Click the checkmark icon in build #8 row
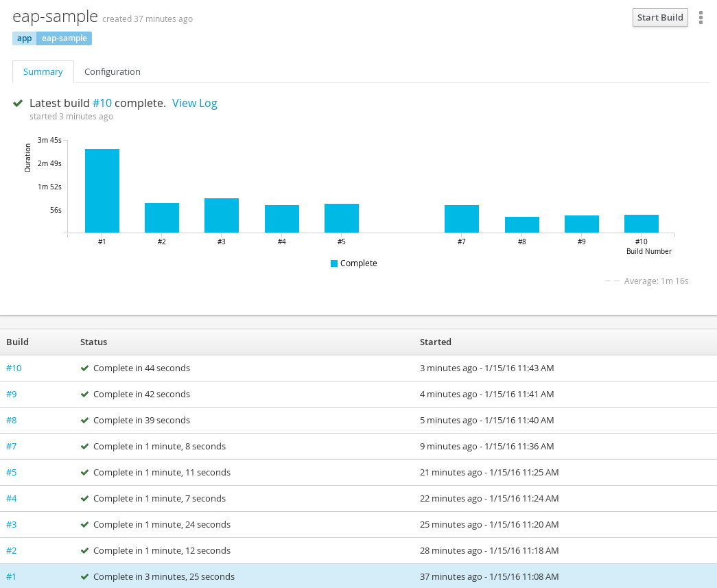 (85, 420)
